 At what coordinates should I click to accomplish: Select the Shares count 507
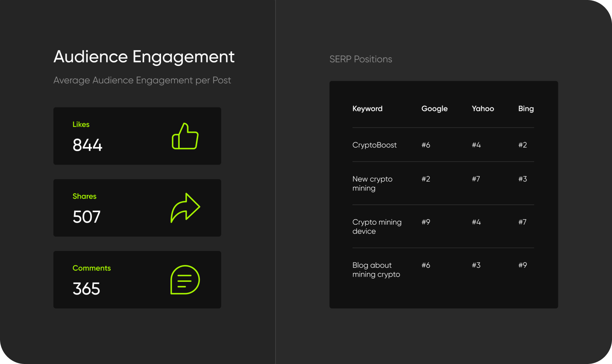(86, 217)
